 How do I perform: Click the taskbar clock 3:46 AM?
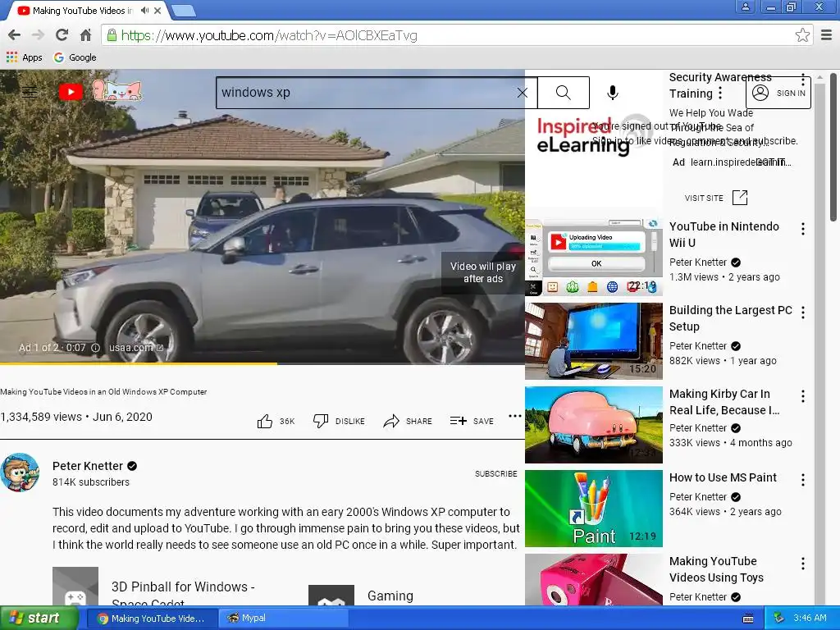tap(810, 619)
